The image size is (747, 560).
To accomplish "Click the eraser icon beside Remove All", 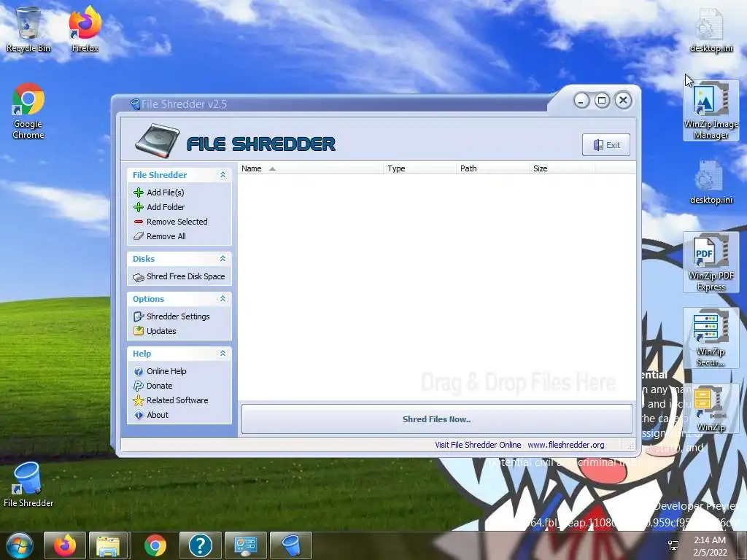I will click(139, 236).
